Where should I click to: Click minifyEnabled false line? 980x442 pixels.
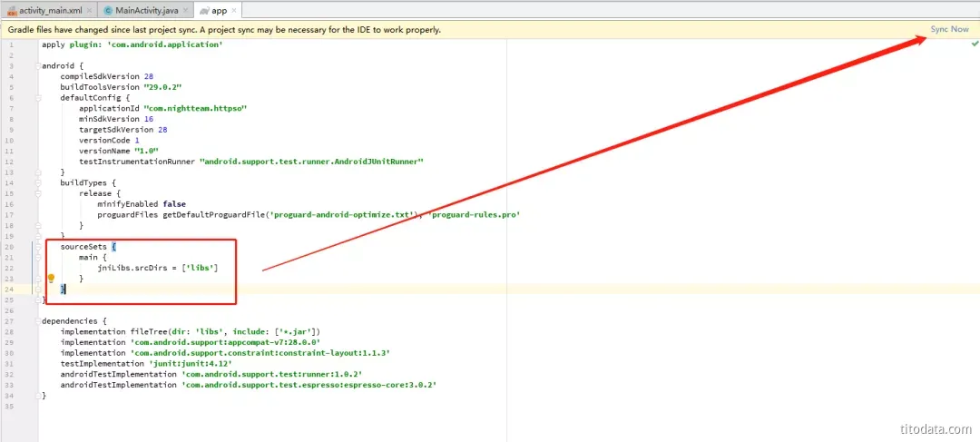click(x=142, y=204)
